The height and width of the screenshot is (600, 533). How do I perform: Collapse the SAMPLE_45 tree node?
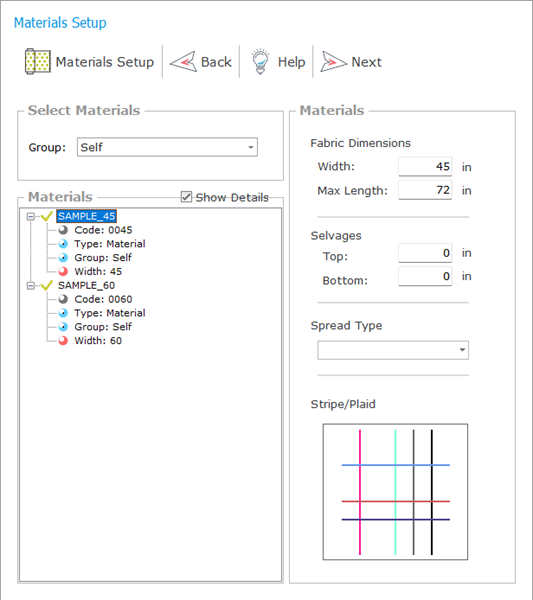pos(31,217)
